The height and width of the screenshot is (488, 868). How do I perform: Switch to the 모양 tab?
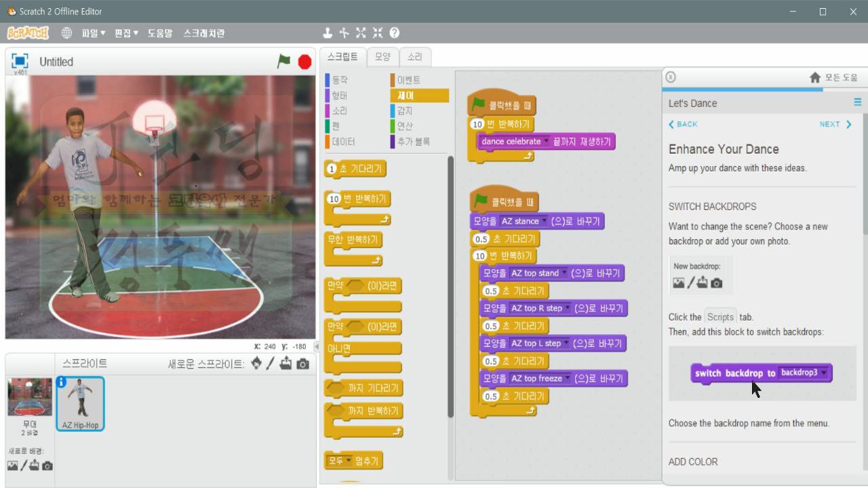tap(382, 57)
